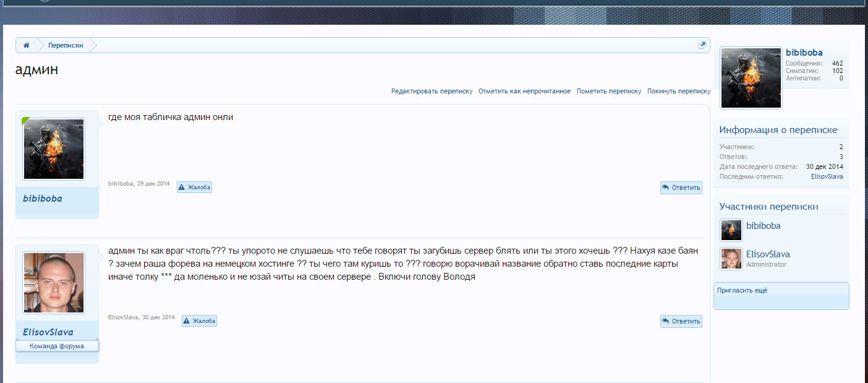
Task: Click Редактировать переписку link
Action: click(432, 91)
